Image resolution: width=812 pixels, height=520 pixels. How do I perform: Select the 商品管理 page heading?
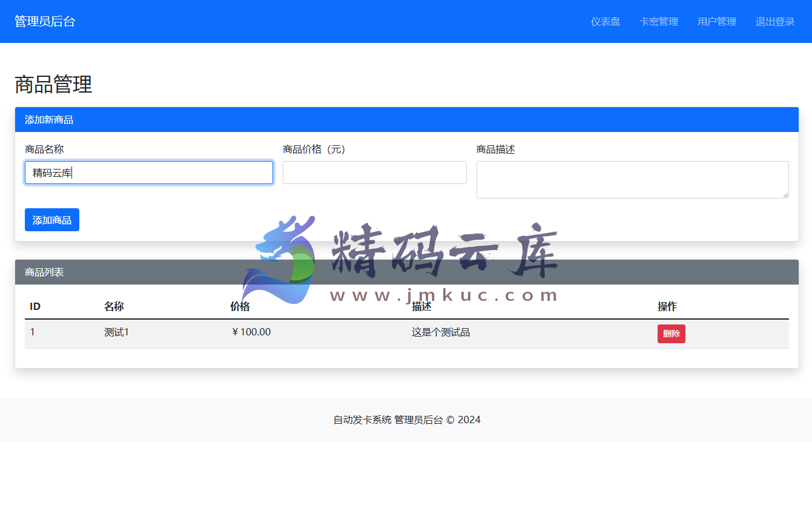click(53, 84)
